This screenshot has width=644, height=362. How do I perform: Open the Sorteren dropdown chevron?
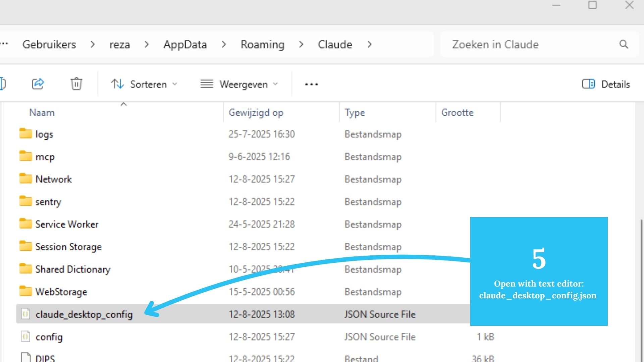pyautogui.click(x=175, y=84)
